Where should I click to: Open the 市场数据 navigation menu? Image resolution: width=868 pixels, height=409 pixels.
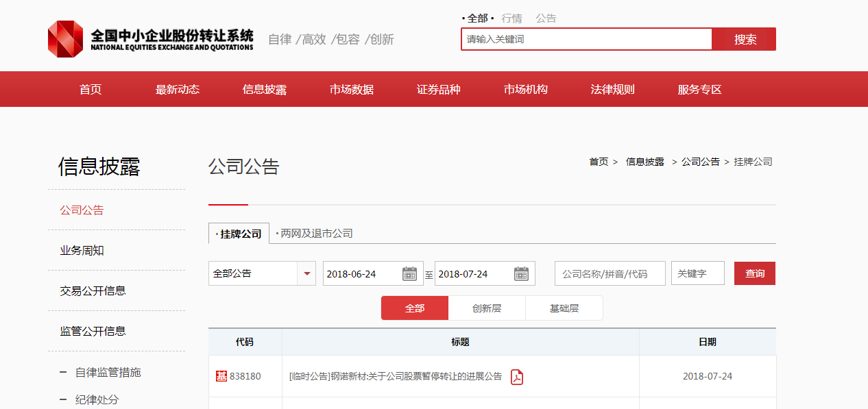(x=351, y=89)
